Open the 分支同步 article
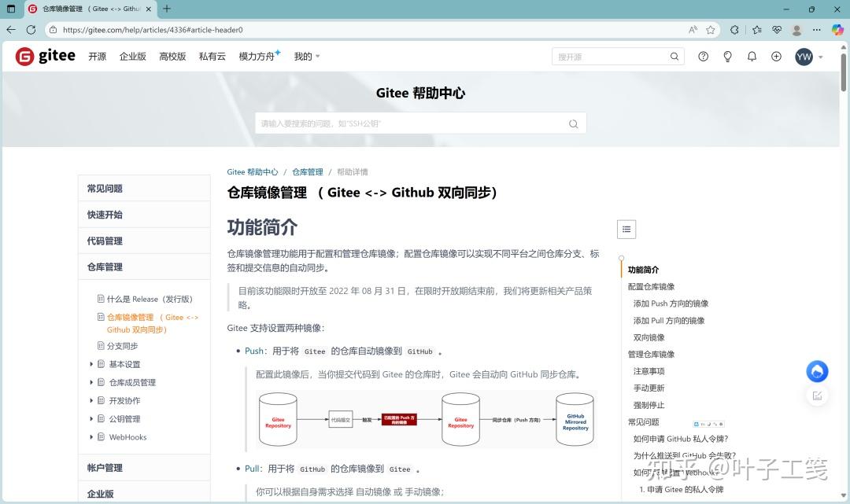This screenshot has height=504, width=850. pos(122,346)
